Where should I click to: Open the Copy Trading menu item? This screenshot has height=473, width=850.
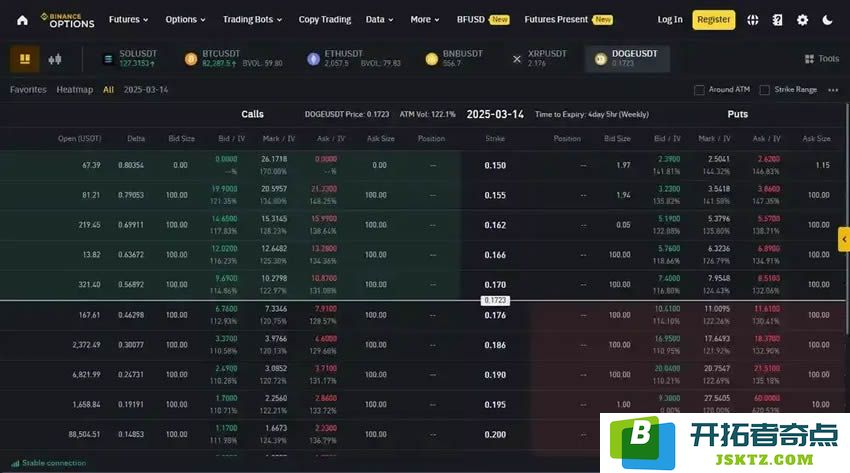pos(325,20)
